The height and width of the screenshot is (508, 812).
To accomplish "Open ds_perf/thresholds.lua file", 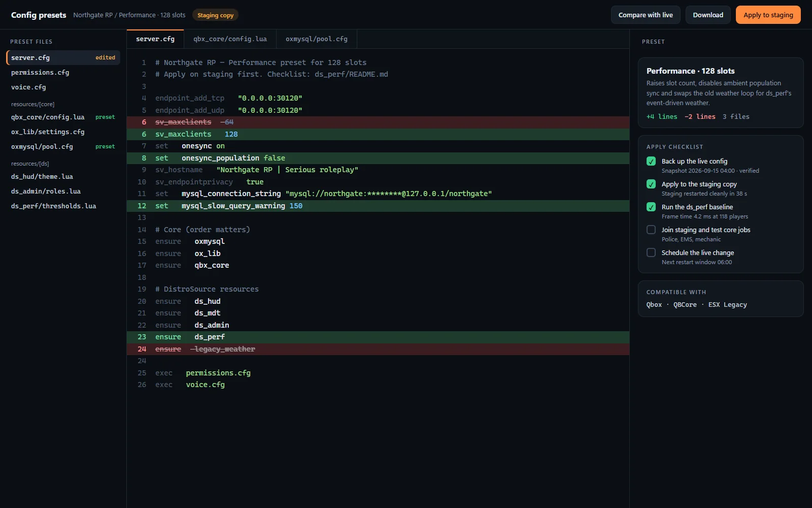I will click(x=63, y=206).
